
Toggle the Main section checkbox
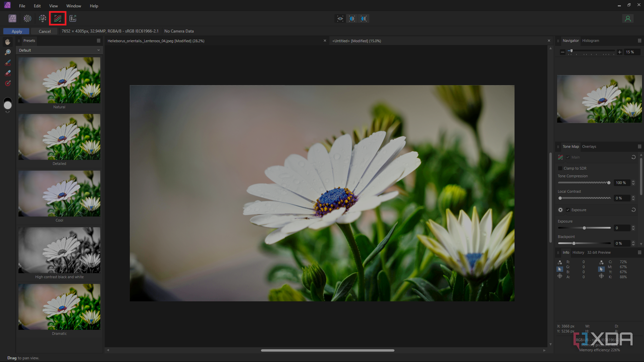pos(568,157)
